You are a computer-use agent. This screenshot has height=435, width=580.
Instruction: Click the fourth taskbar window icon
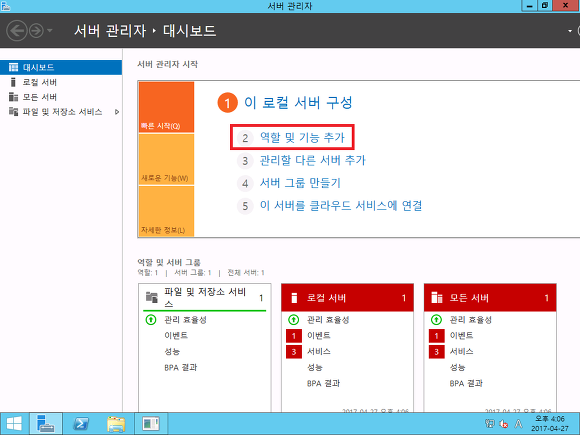pos(151,424)
